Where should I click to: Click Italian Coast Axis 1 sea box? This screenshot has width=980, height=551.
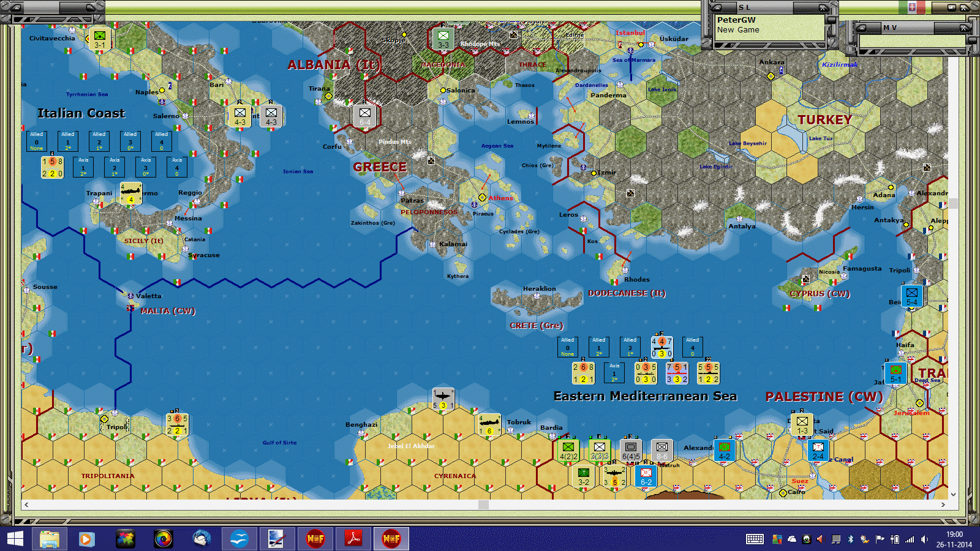(x=83, y=167)
